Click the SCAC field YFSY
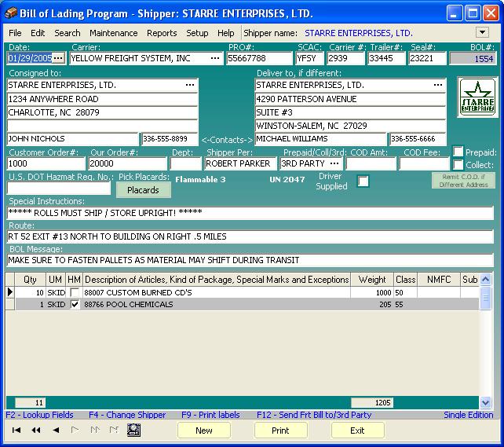504x447 pixels. pyautogui.click(x=309, y=58)
